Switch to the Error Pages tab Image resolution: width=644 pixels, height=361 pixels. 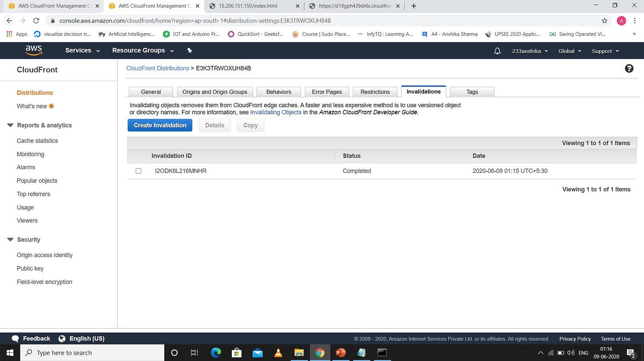point(327,92)
